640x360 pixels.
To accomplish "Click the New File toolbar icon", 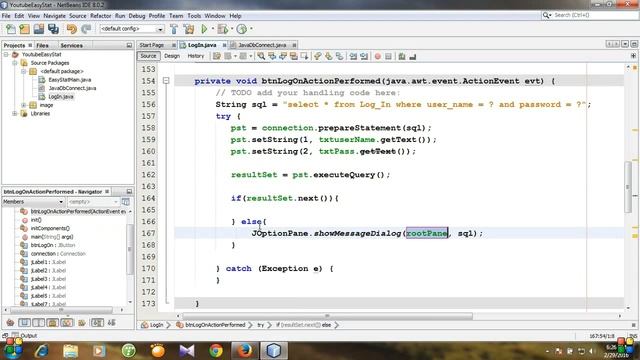I will coord(11,29).
